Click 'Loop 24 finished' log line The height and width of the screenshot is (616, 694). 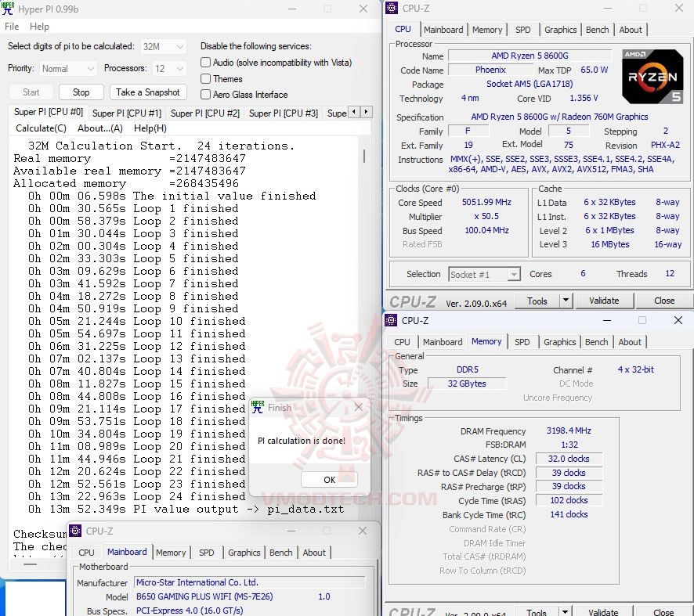pos(189,496)
